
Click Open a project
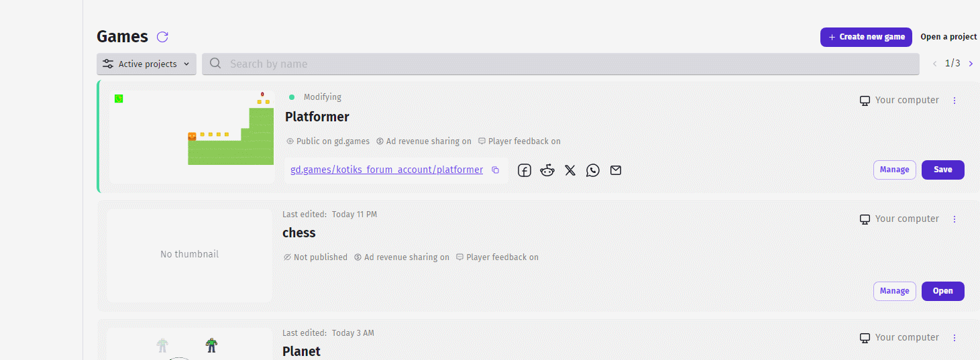pyautogui.click(x=948, y=37)
